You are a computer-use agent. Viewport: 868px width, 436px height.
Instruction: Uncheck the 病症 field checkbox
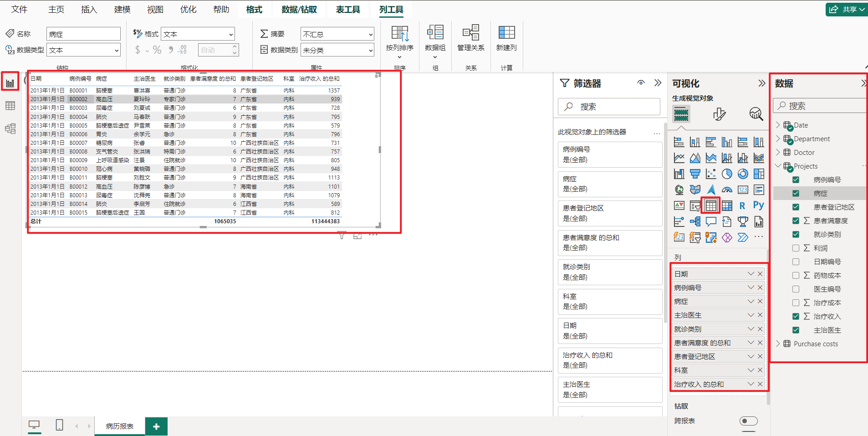pyautogui.click(x=796, y=193)
